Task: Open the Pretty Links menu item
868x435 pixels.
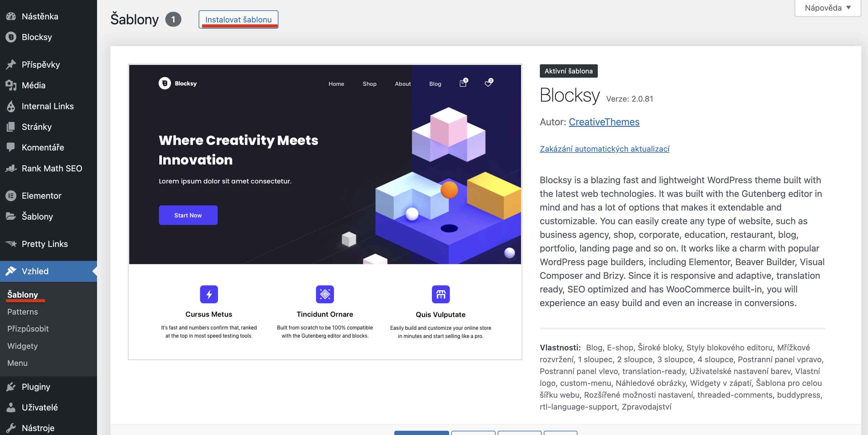Action: 49,244
